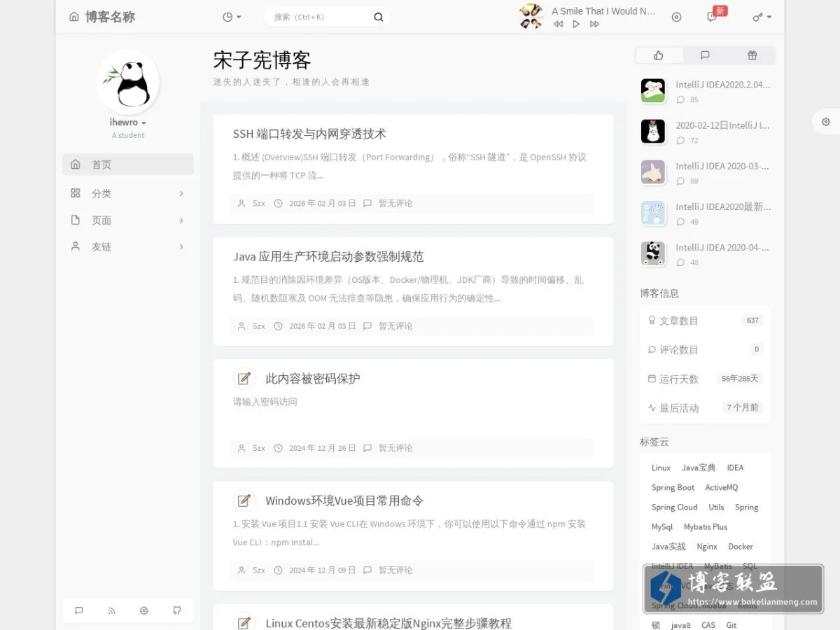Focus the 搜索 search input field
This screenshot has height=630, width=840.
[318, 17]
